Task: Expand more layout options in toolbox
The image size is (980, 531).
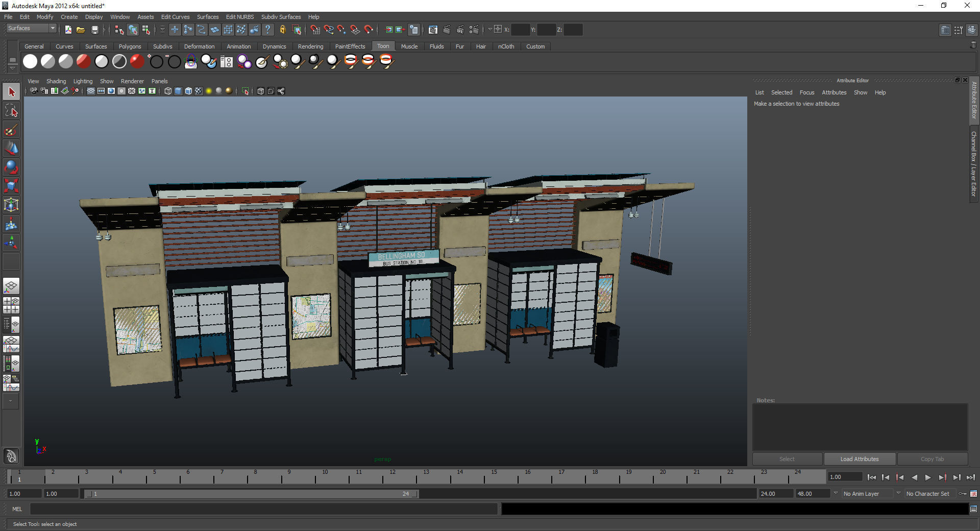Action: tap(10, 401)
